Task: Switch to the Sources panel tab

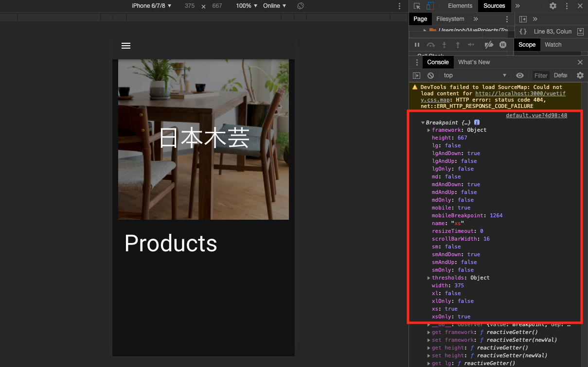Action: tap(494, 6)
